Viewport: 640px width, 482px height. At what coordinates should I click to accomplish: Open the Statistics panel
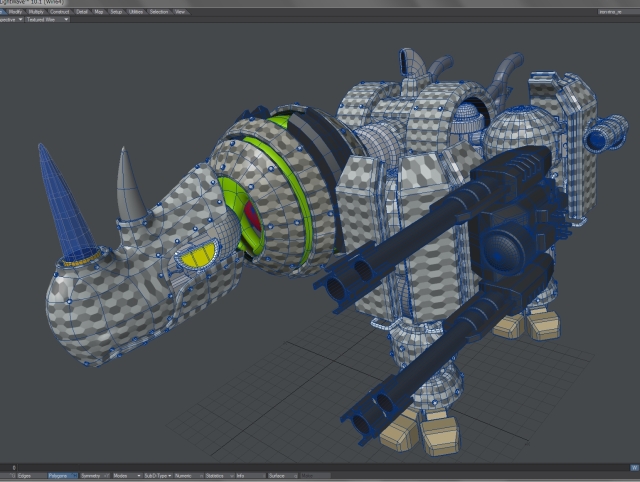[217, 475]
